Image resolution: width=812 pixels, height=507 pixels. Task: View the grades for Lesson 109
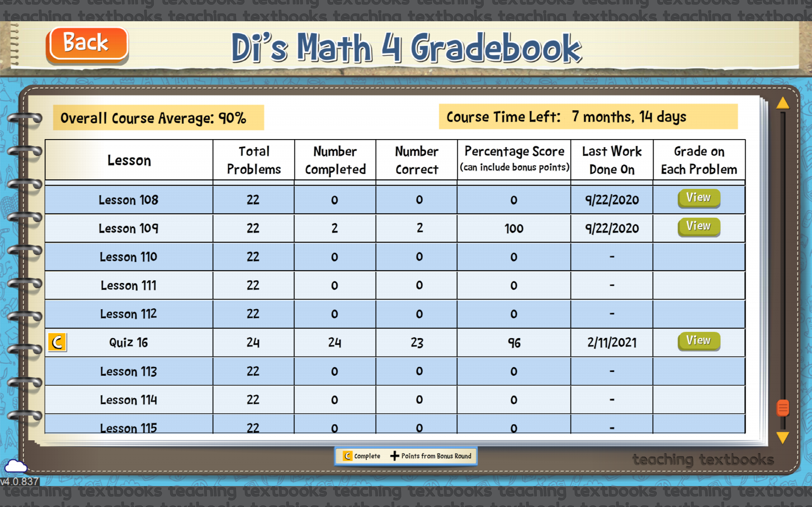[698, 226]
